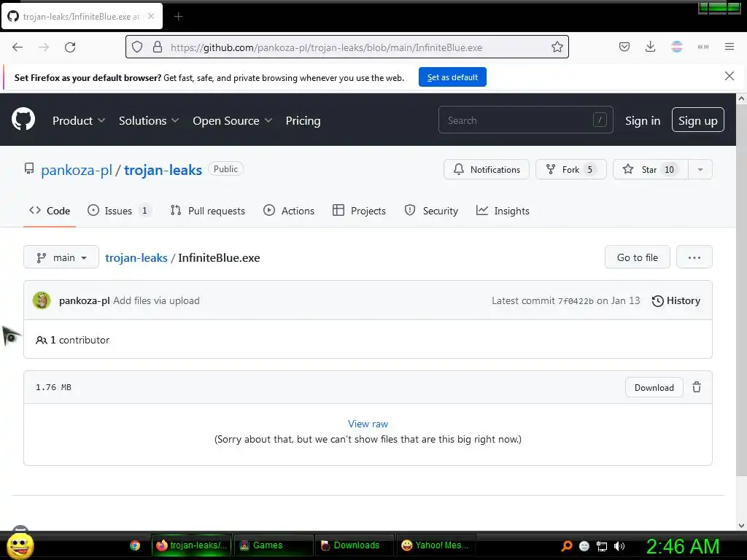This screenshot has width=747, height=560.
Task: Open the Issues tab
Action: coord(119,211)
